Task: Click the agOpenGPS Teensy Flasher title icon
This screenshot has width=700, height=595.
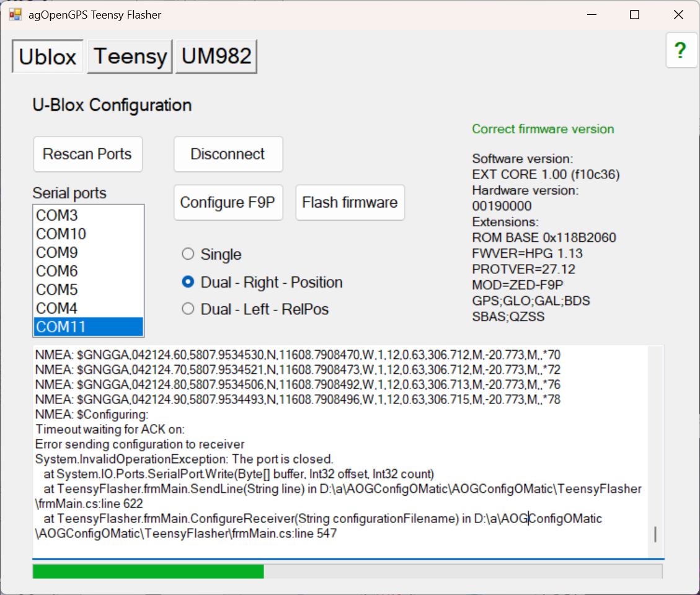Action: click(x=15, y=15)
